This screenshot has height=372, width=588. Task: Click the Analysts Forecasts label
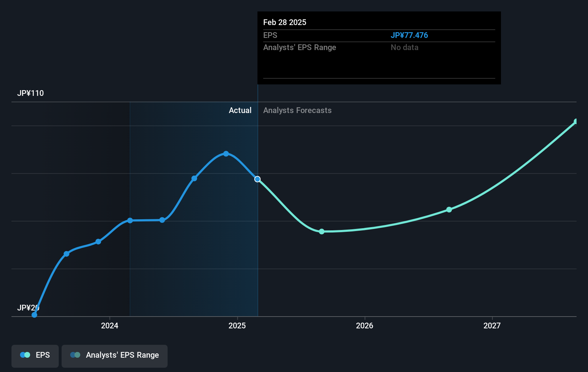297,111
